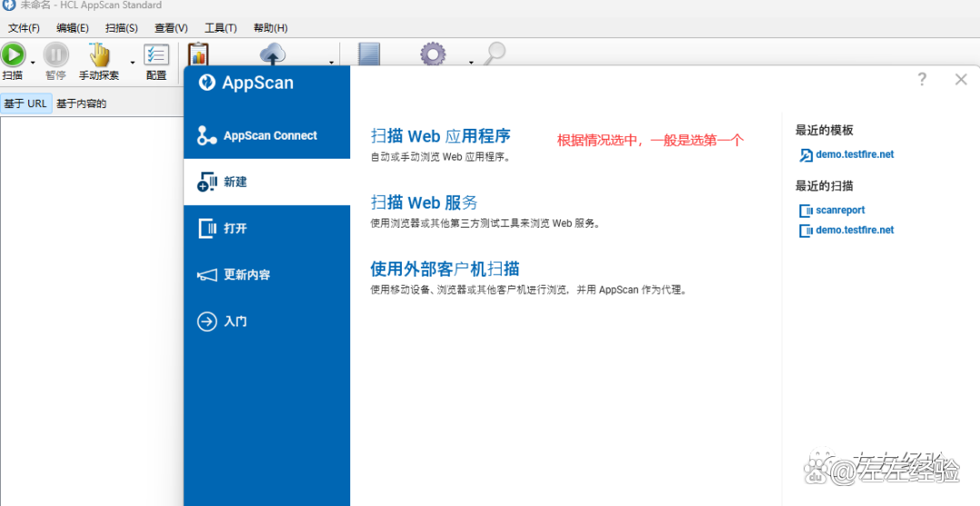980x506 pixels.
Task: Click the blue notebook log icon
Action: tap(368, 54)
